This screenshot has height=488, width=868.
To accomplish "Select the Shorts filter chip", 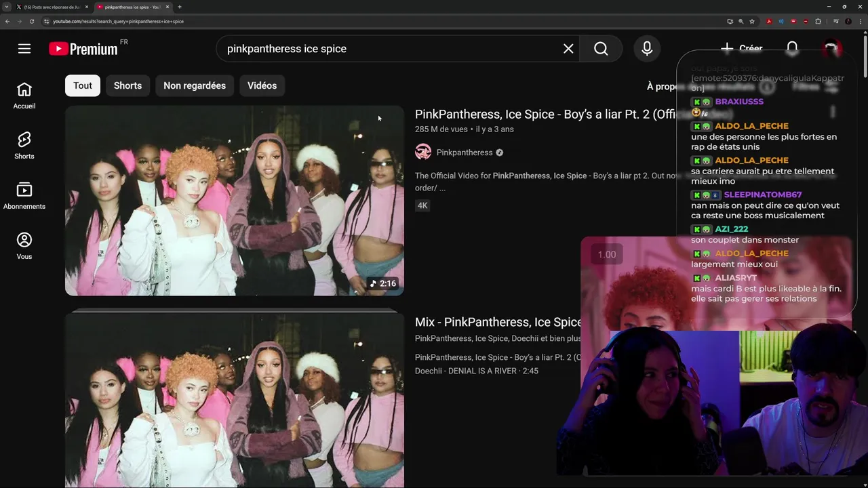I will [x=127, y=85].
